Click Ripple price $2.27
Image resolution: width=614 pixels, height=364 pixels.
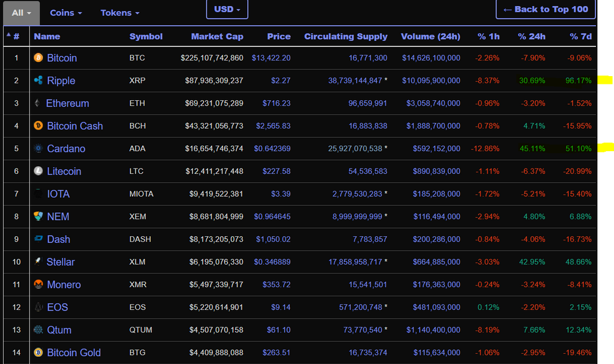pos(281,81)
